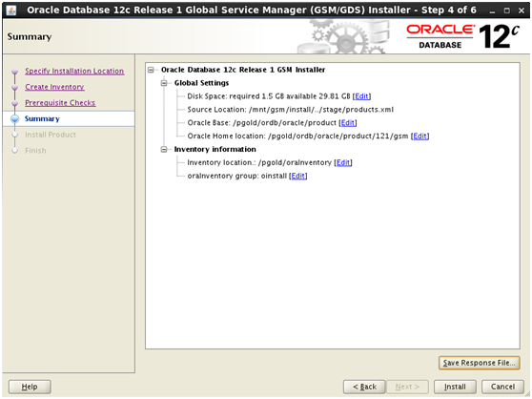
Task: Open Help for the installer
Action: [x=30, y=387]
